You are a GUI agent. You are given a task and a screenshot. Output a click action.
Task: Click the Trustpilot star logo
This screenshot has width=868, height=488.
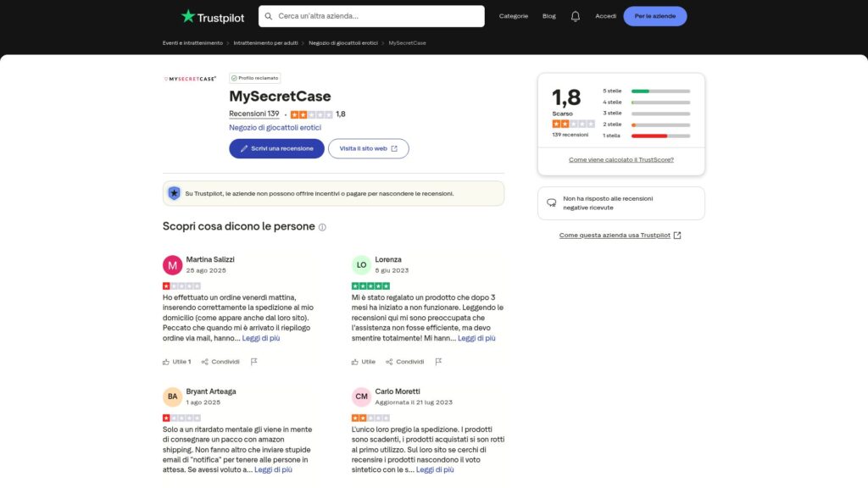[188, 15]
